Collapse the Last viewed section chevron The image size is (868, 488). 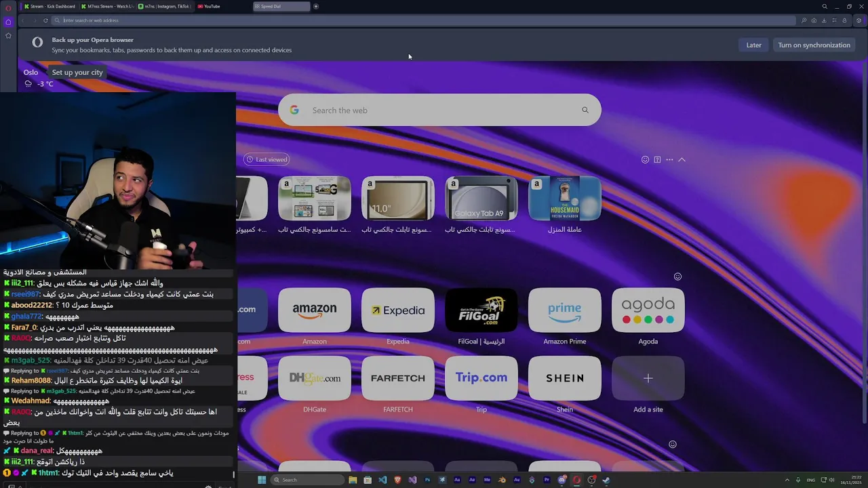pos(682,159)
